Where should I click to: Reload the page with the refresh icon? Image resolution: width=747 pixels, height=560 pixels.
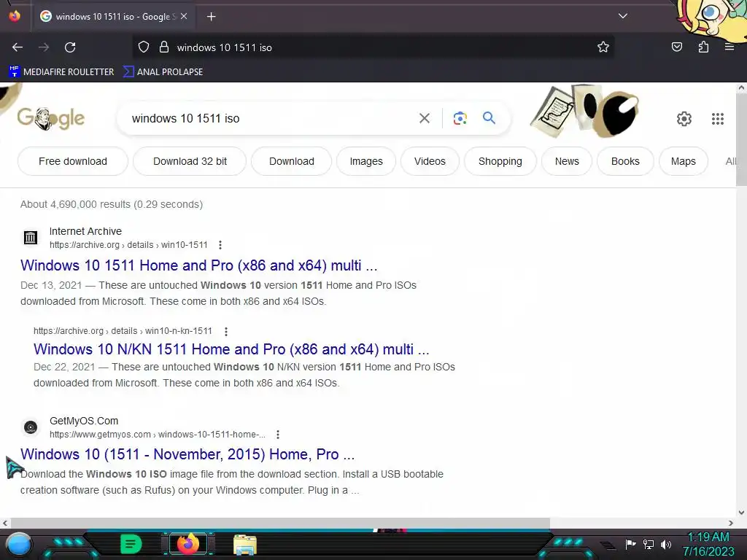point(70,47)
